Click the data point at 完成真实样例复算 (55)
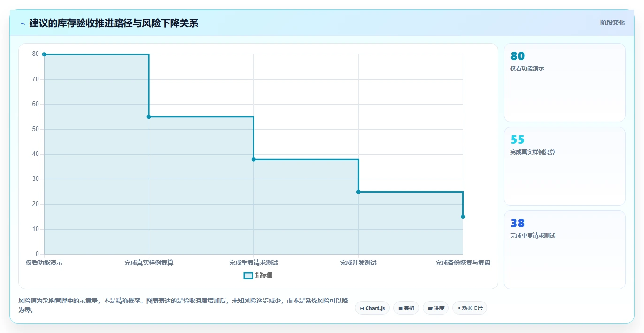Image resolution: width=644 pixels, height=333 pixels. (x=149, y=117)
